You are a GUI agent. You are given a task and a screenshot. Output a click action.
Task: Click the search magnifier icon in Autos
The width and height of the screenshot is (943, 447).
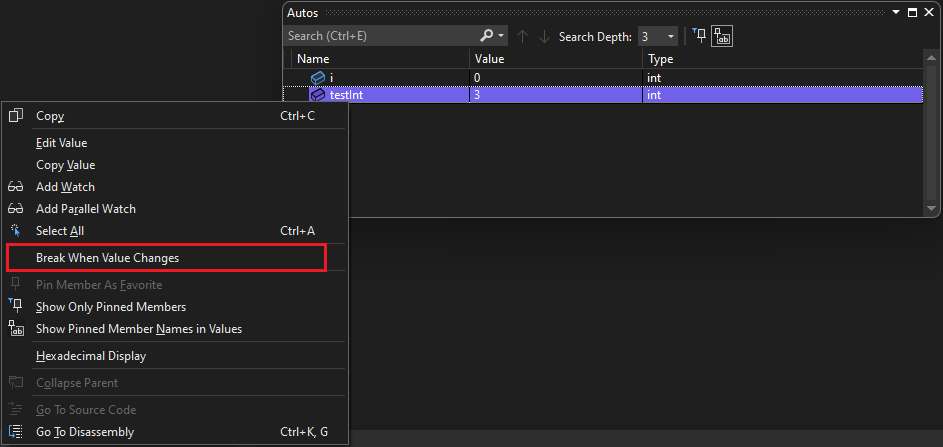pos(487,36)
